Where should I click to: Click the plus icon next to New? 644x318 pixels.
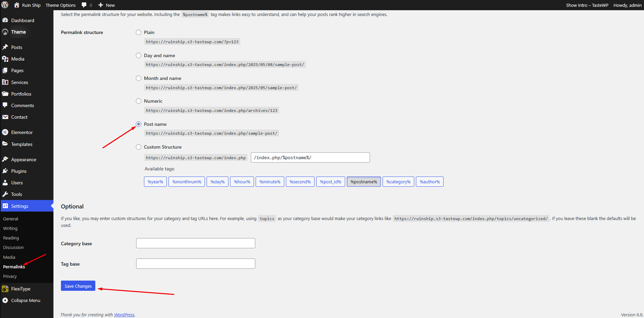(x=101, y=5)
